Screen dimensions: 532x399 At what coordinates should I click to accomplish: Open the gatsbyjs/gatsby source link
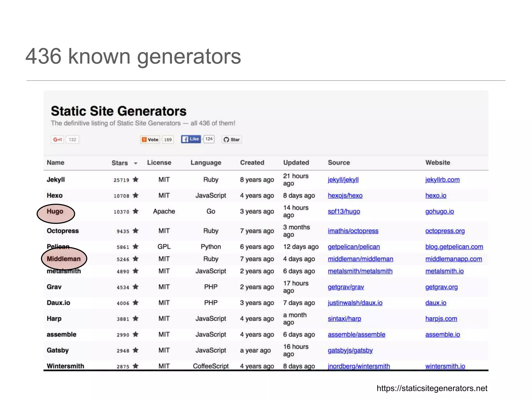[350, 350]
